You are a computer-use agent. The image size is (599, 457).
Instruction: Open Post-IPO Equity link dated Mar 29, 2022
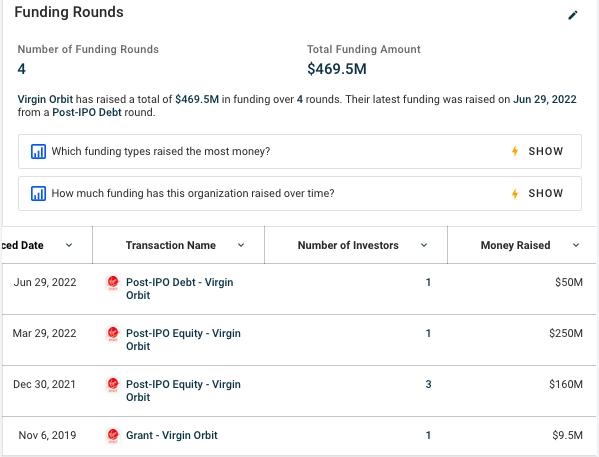(183, 339)
